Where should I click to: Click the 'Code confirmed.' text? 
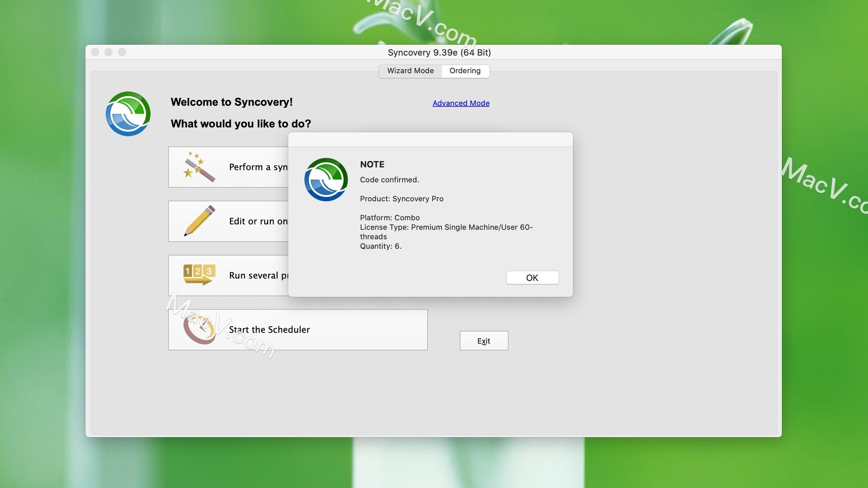[389, 180]
